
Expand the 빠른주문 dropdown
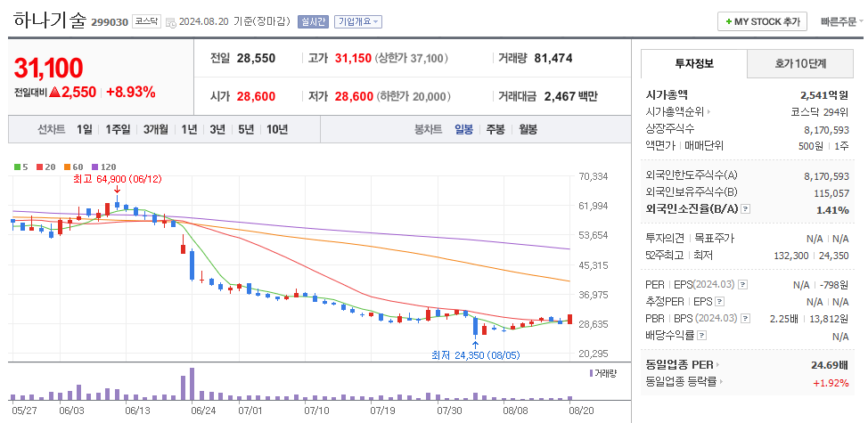(842, 22)
